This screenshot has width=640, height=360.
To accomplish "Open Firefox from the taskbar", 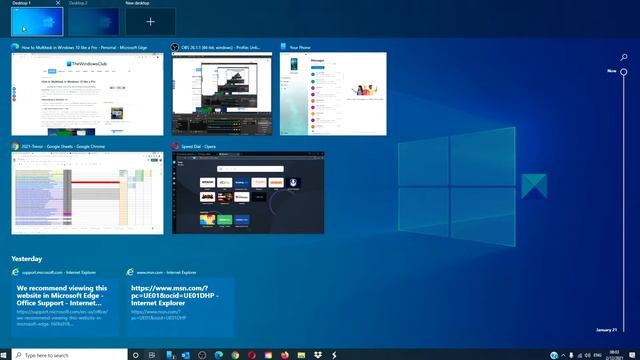I will tap(285, 355).
